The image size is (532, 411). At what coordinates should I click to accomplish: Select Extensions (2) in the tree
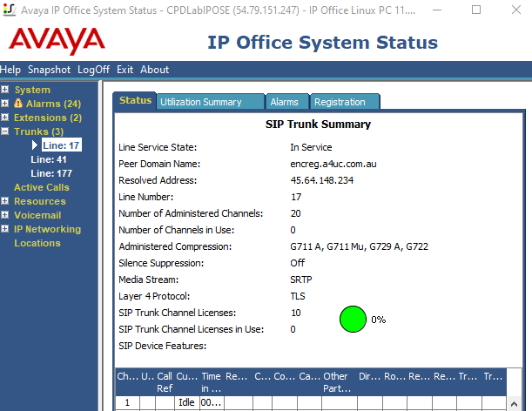pos(48,118)
